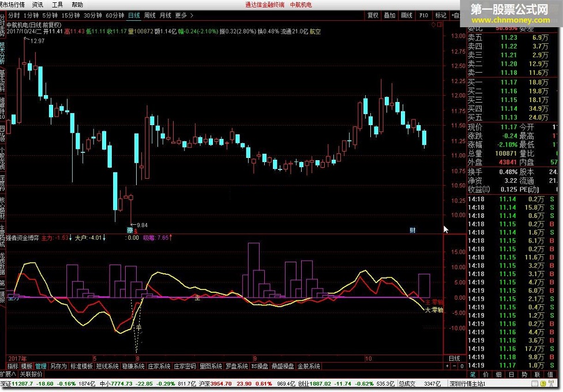The height and width of the screenshot is (392, 563).
Task: Open the 资讯 menu
Action: pyautogui.click(x=37, y=5)
